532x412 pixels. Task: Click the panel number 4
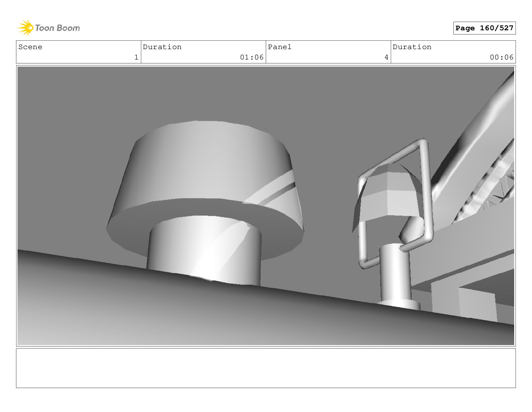coord(386,58)
